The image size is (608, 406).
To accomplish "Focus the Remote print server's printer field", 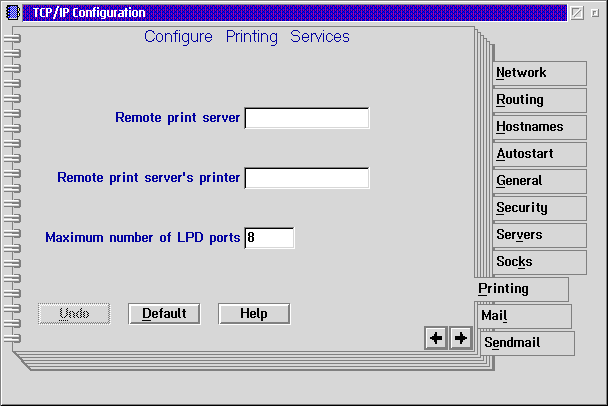I will 307,178.
